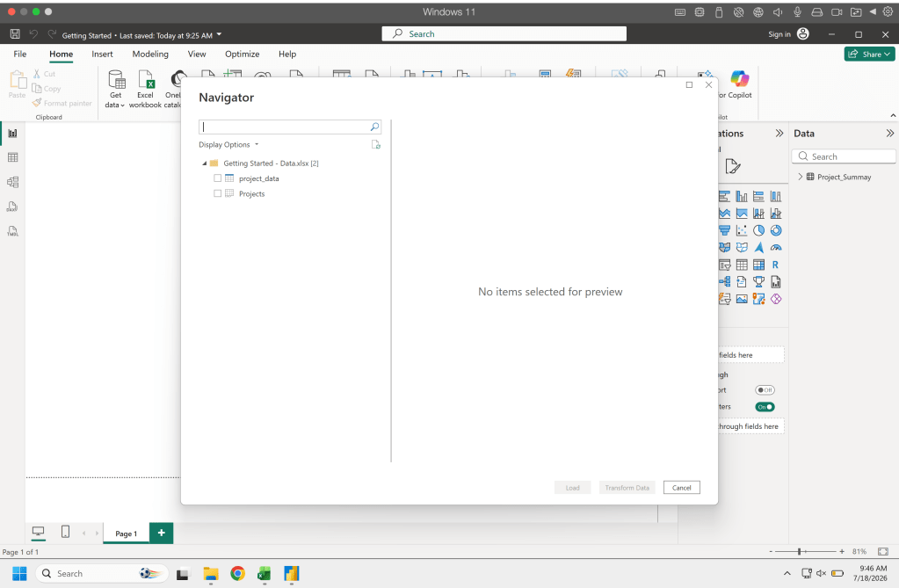Select the Donut chart visual
The height and width of the screenshot is (588, 899).
tap(776, 230)
